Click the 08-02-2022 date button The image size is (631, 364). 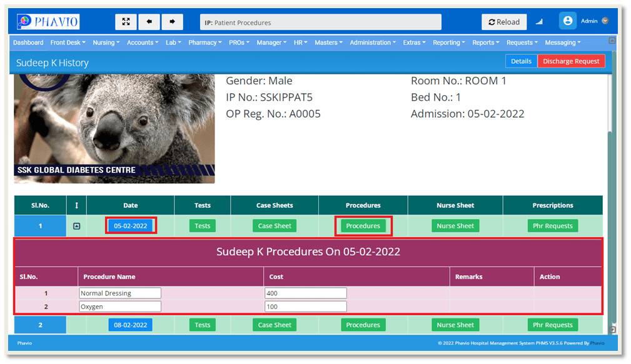tap(130, 325)
